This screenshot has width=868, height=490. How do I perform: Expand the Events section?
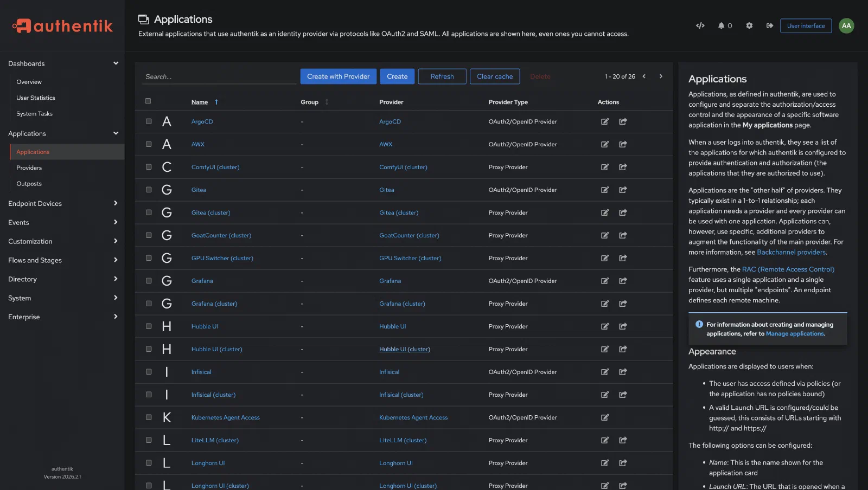click(62, 222)
